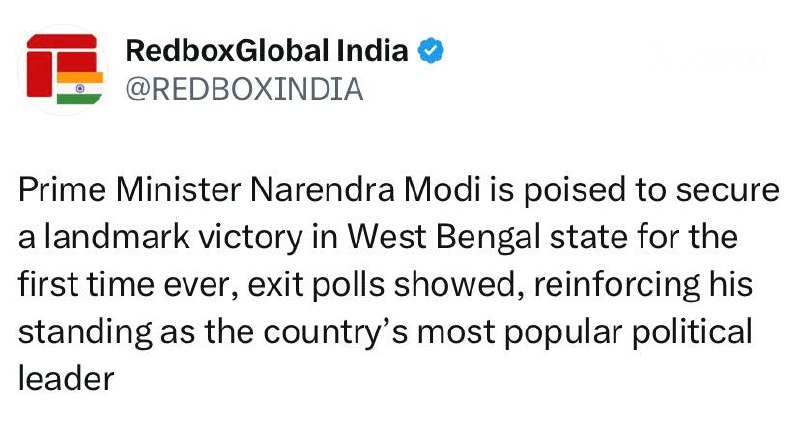The image size is (800, 430).
Task: Click 'standing as the country's' in tweet
Action: 213,332
